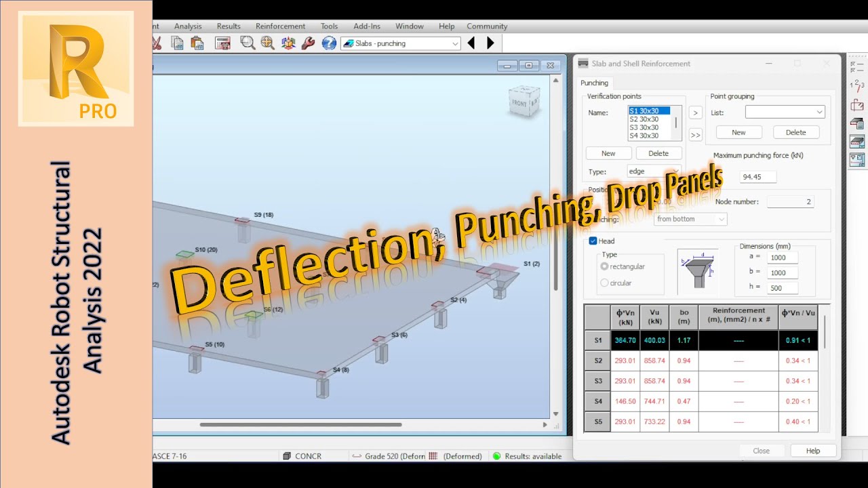Click the Copy icon in toolbar
Screen dimensions: 868x488
177,43
